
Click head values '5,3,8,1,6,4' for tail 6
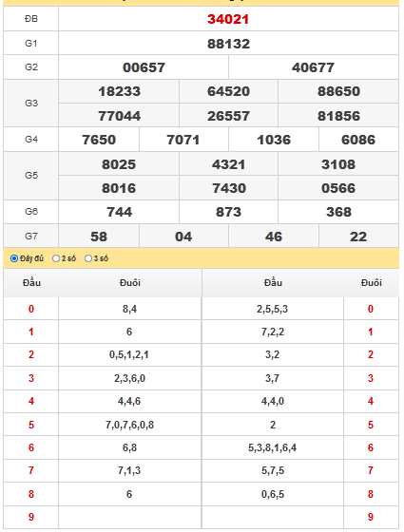click(272, 447)
